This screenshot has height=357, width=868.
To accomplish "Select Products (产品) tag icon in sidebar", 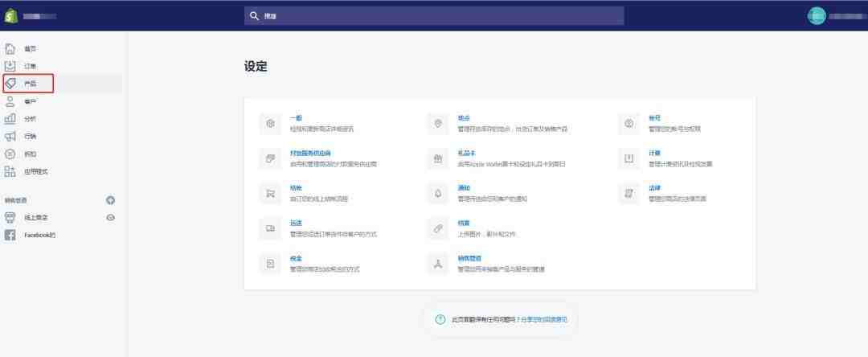I will [10, 84].
